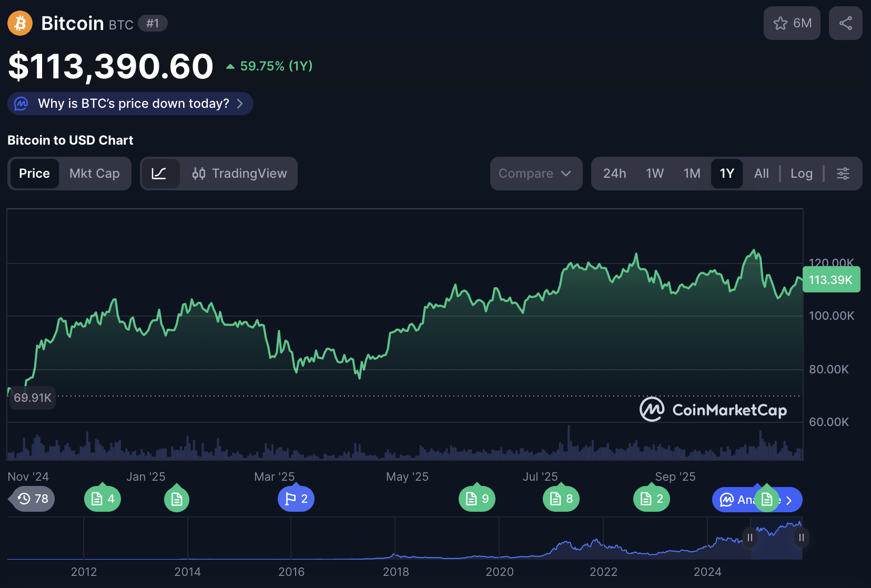Click the CoinMarketCap logo on the chart
Image resolution: width=871 pixels, height=588 pixels.
click(714, 410)
